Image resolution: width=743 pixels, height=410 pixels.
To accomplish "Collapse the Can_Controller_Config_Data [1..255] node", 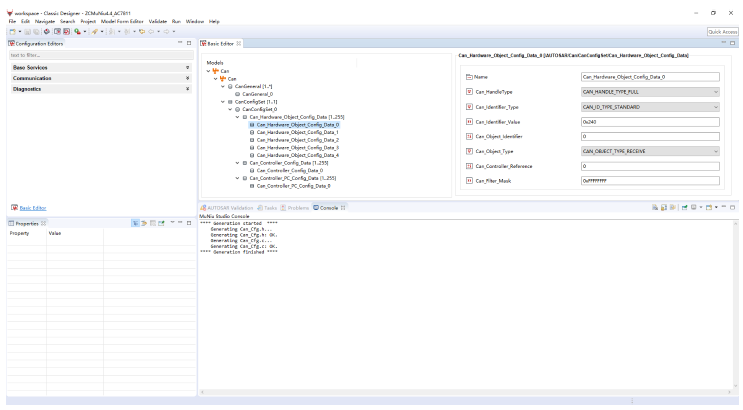I will click(x=238, y=163).
